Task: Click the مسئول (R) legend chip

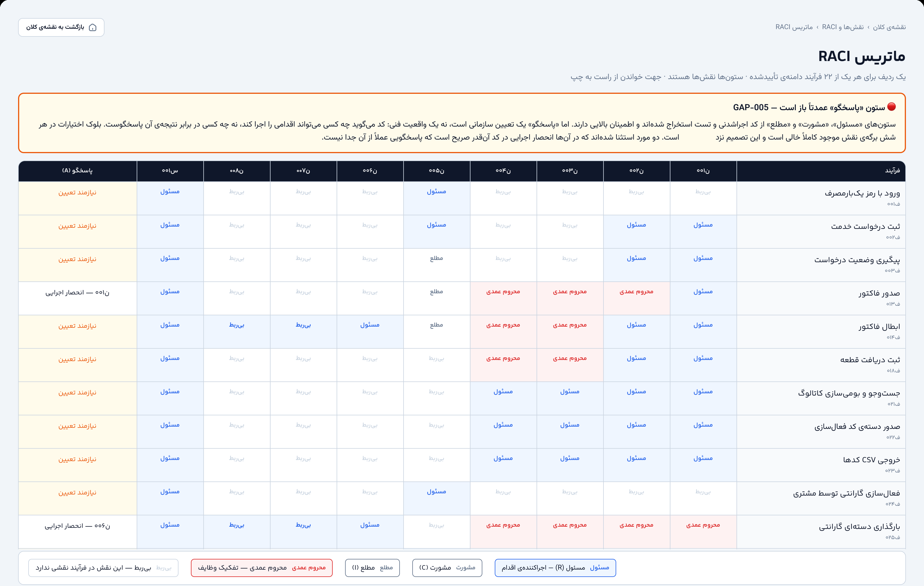Action: (x=555, y=568)
